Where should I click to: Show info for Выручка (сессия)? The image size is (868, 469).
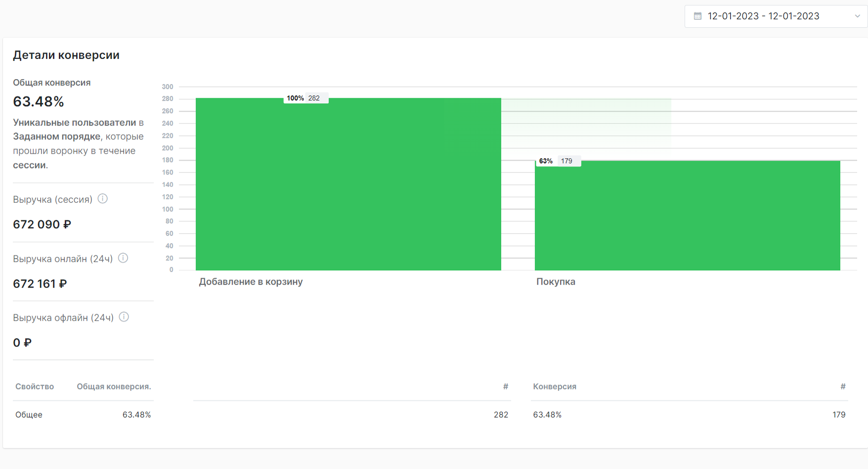(103, 199)
